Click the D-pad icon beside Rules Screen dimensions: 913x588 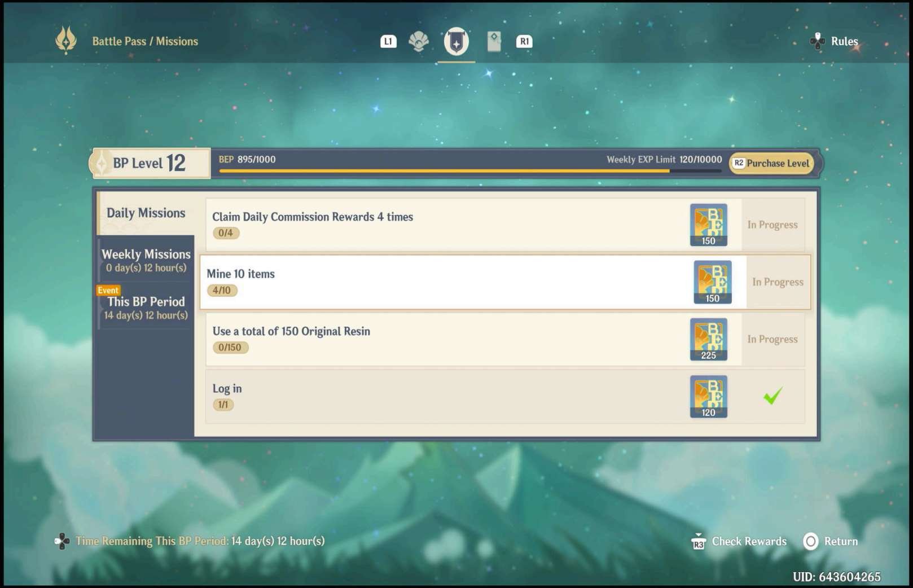[817, 41]
